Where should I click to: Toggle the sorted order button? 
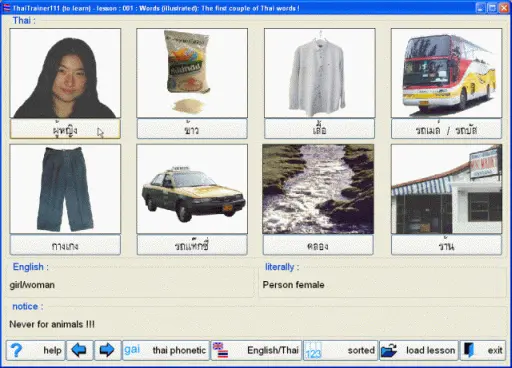[x=340, y=350]
